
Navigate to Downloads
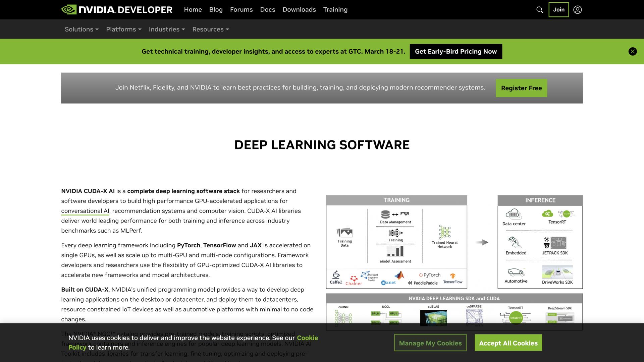299,9
